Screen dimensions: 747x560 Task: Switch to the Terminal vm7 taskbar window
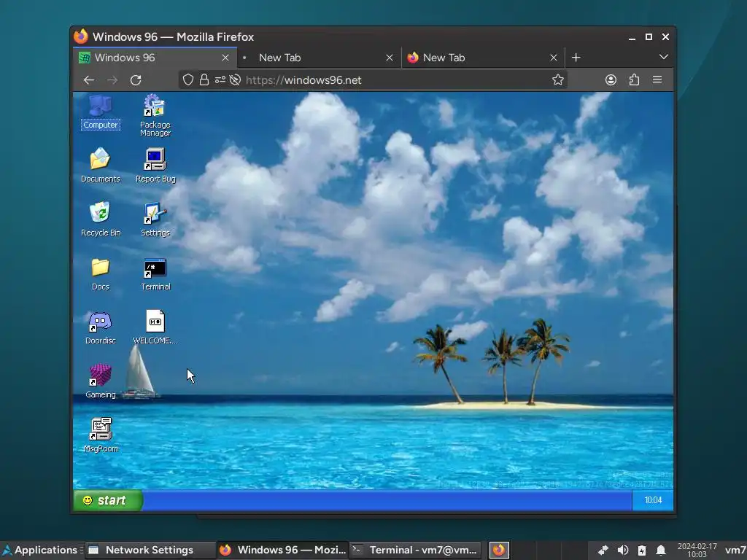[415, 550]
